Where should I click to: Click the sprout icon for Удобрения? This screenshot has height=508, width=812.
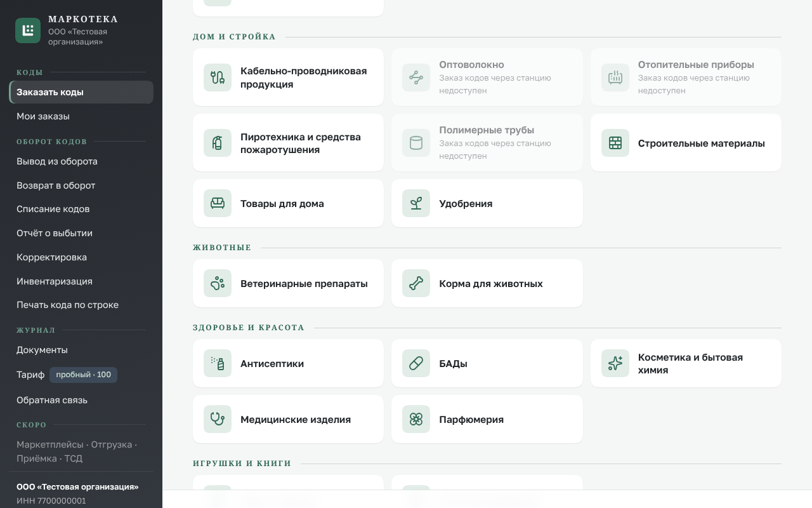(416, 203)
